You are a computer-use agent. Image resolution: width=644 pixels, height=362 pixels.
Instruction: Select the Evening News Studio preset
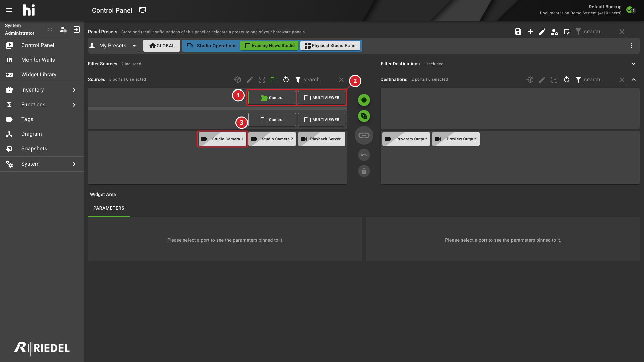tap(269, 46)
